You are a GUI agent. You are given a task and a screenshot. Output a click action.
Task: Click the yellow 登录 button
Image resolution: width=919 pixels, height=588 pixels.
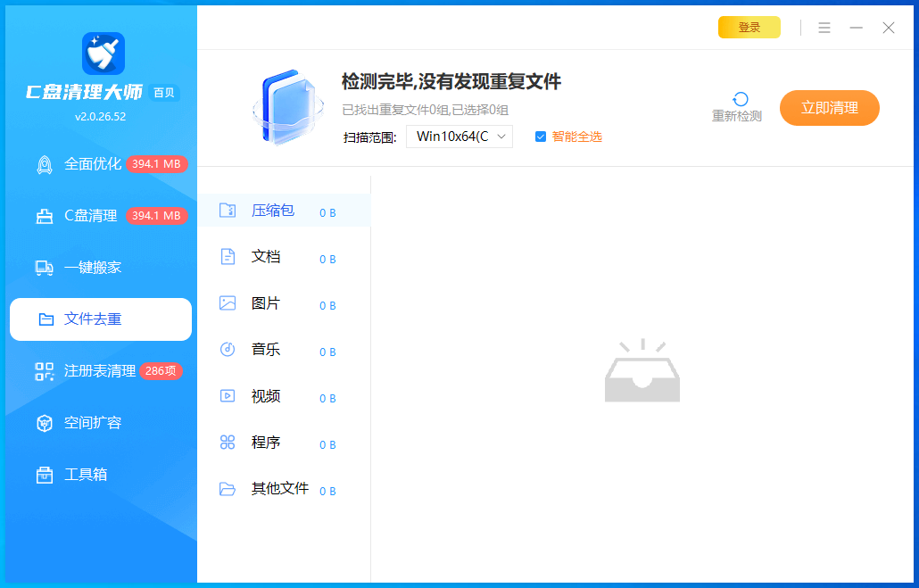(749, 28)
